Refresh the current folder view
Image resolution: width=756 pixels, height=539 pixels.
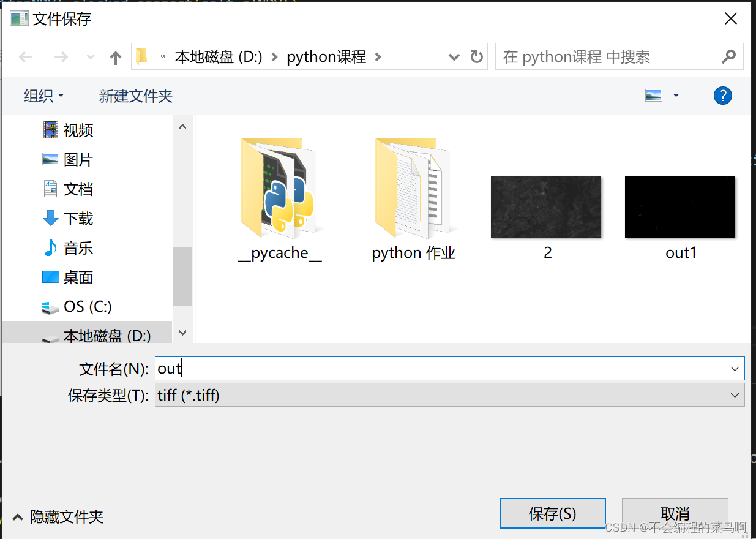476,56
